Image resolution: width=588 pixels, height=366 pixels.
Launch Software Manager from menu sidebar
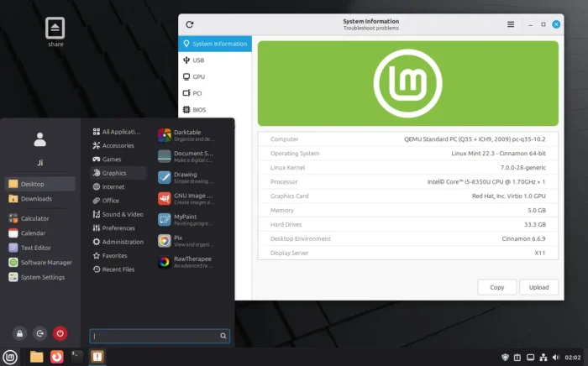pos(39,262)
